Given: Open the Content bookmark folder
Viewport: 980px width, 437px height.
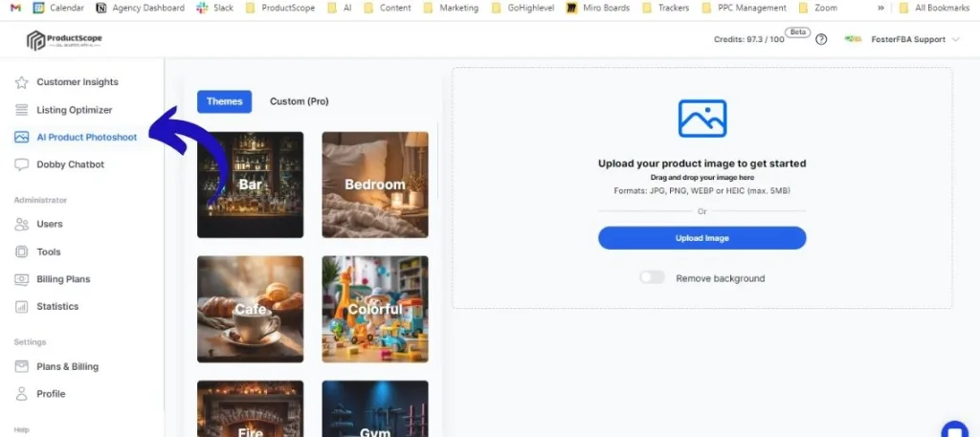Looking at the screenshot, I should (x=388, y=8).
